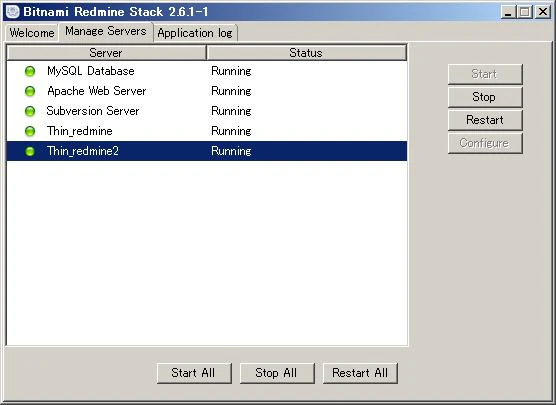Click the Running status of Apache Web Server
This screenshot has height=405, width=556.
231,91
